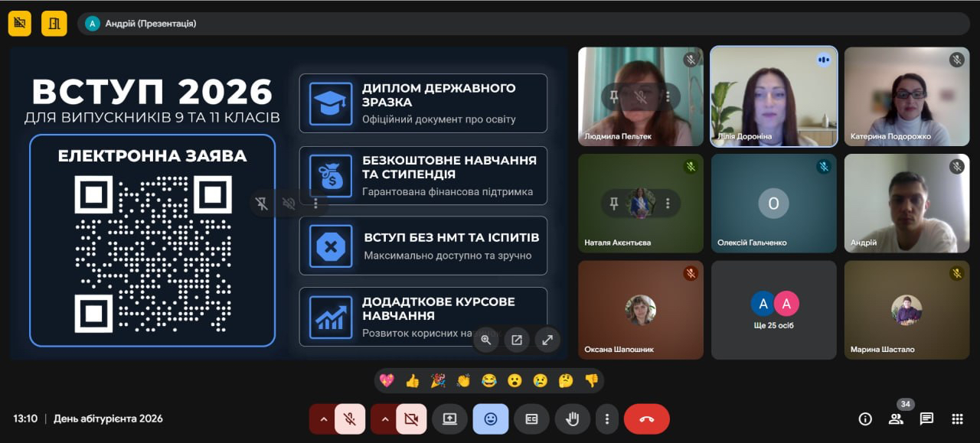The width and height of the screenshot is (980, 443).
Task: Open the 'Ще 25 осіб' participants tile
Action: [x=773, y=310]
